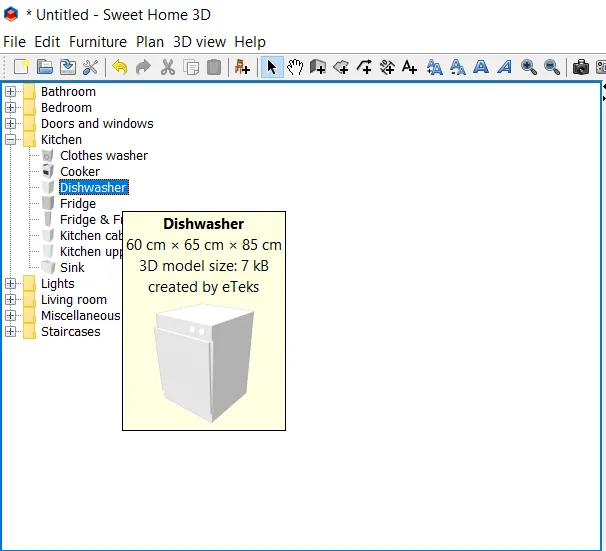Select the Dishwasher catalog item
The width and height of the screenshot is (606, 551).
pyautogui.click(x=94, y=187)
